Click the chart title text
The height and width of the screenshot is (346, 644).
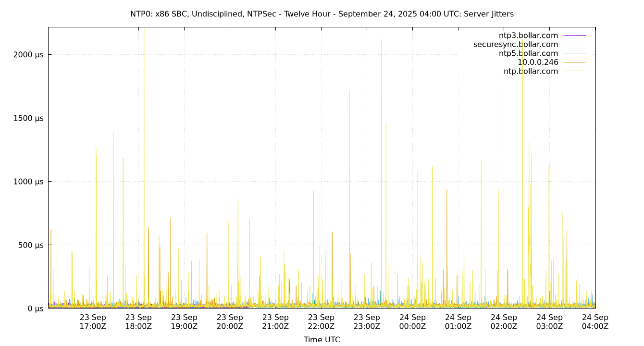pyautogui.click(x=322, y=14)
